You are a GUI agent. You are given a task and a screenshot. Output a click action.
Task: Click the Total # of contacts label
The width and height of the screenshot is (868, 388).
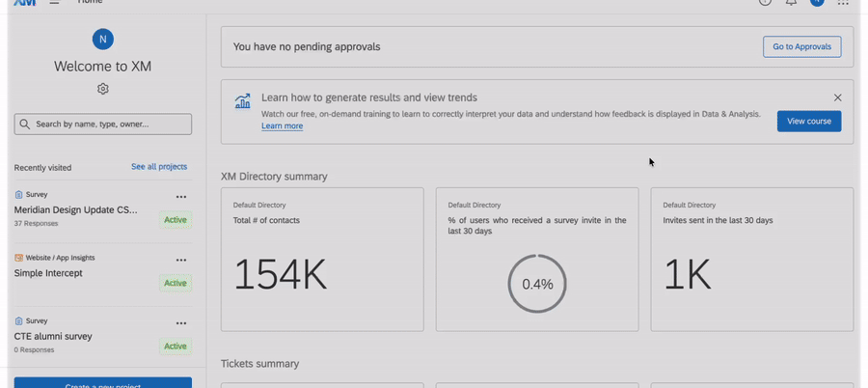(266, 220)
